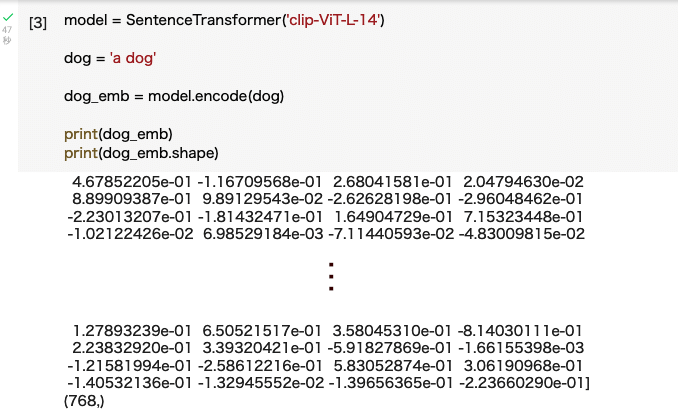Click output value -1.66155398e-03
The height and width of the screenshot is (415, 678).
click(x=521, y=348)
